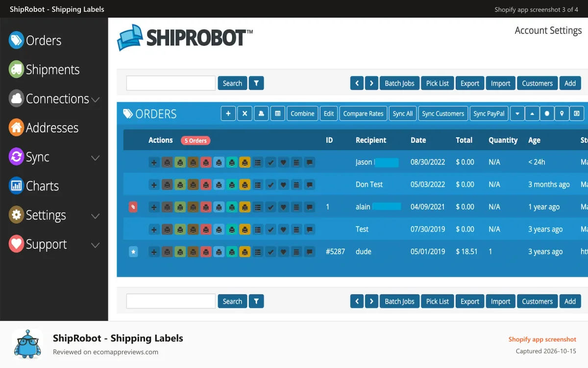The width and height of the screenshot is (588, 368).
Task: Click the gray printer icon in Jason's row
Action: (167, 162)
